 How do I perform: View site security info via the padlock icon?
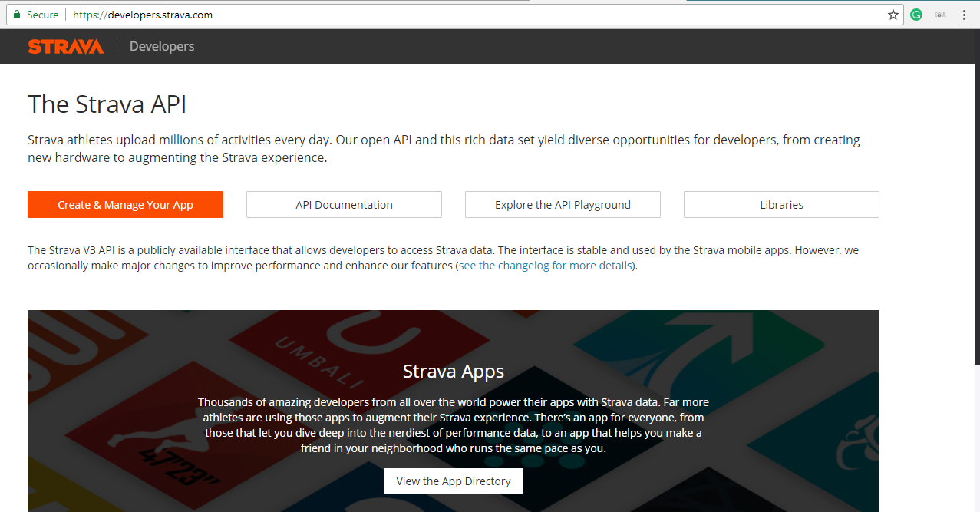17,15
